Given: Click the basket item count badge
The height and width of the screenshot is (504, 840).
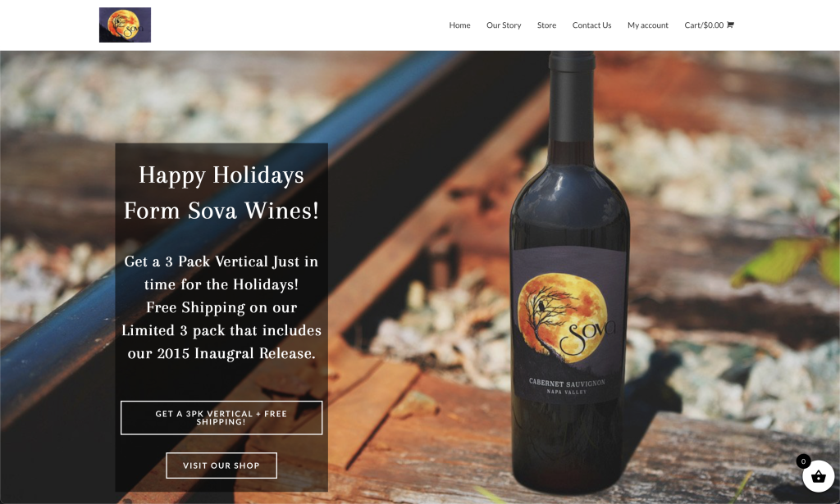Looking at the screenshot, I should tap(803, 461).
